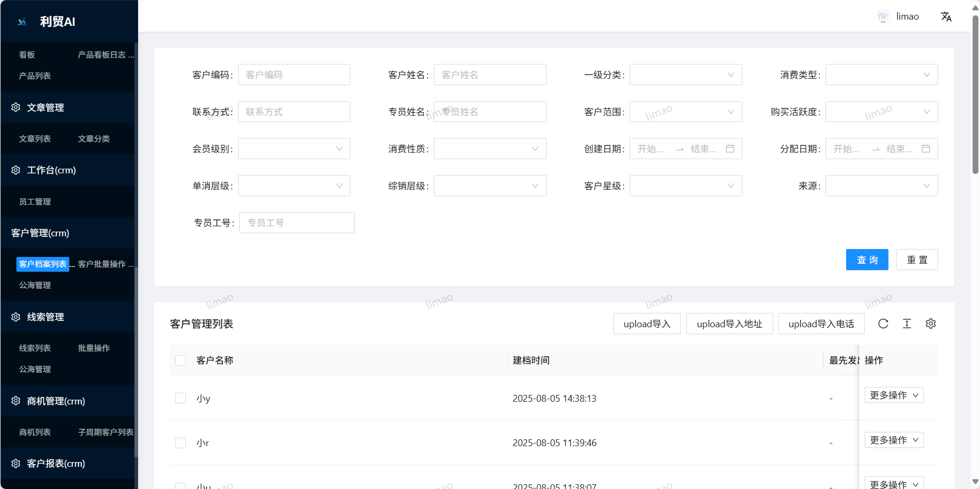
Task: Open 更多操作 dropdown for 小y row
Action: click(894, 395)
